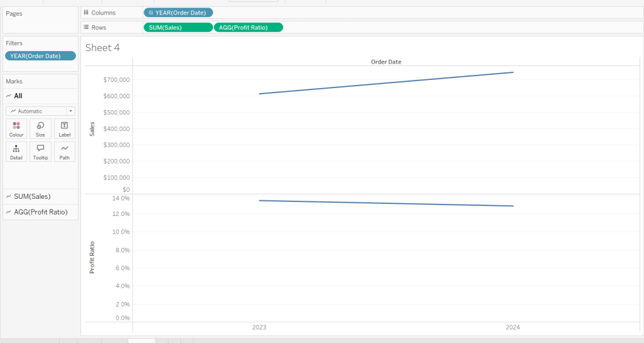Screen dimensions: 644x343
Task: Open the Colour marks card
Action: tap(16, 128)
